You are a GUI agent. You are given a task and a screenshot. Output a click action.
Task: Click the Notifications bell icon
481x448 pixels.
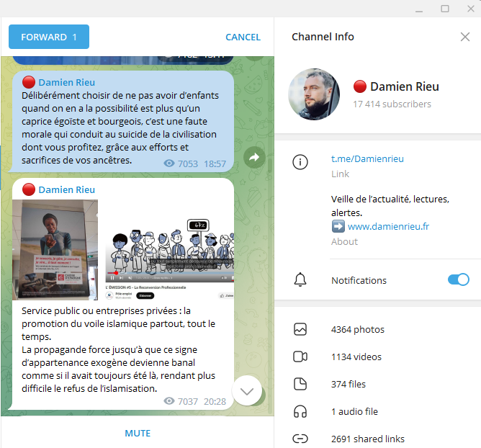point(300,280)
